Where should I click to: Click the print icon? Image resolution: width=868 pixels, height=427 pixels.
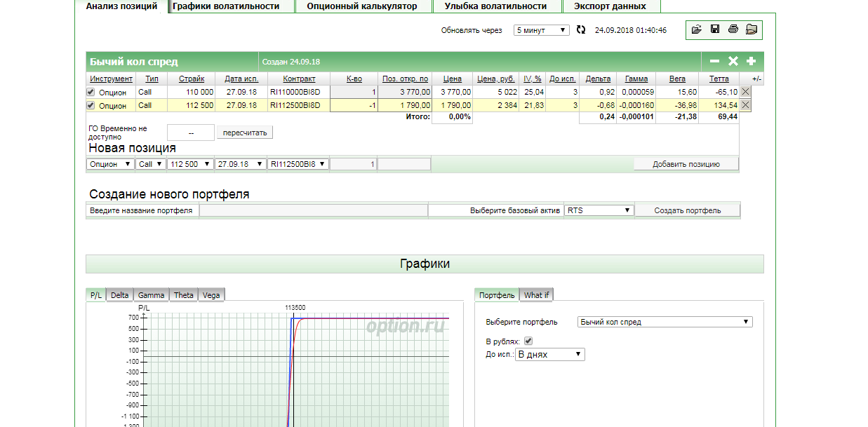pos(733,29)
